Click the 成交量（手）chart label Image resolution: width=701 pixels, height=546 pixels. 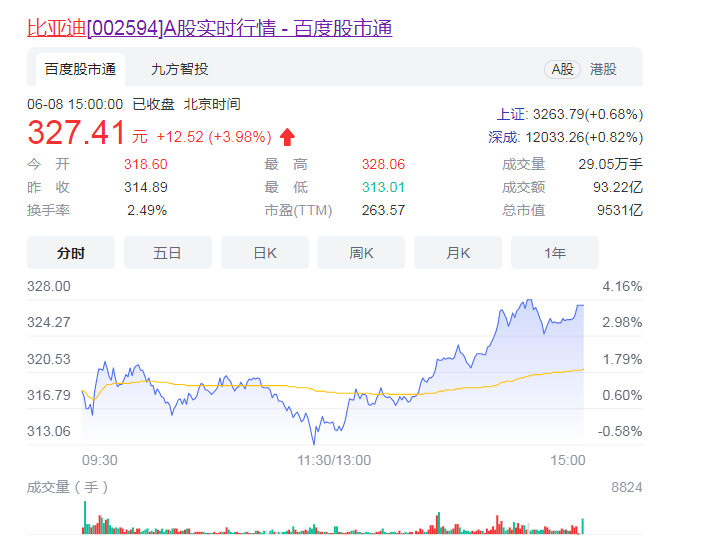point(68,487)
